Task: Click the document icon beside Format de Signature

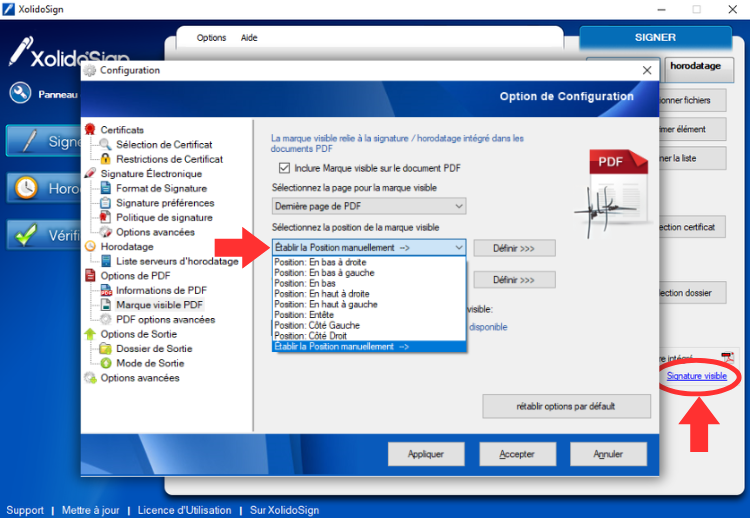Action: [106, 188]
